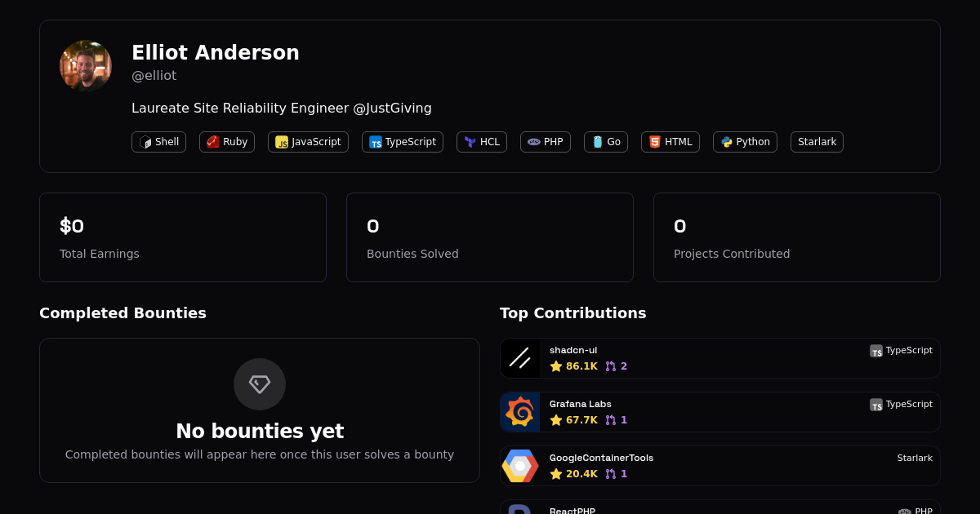Click the empty bounties diamond icon

pyautogui.click(x=260, y=384)
